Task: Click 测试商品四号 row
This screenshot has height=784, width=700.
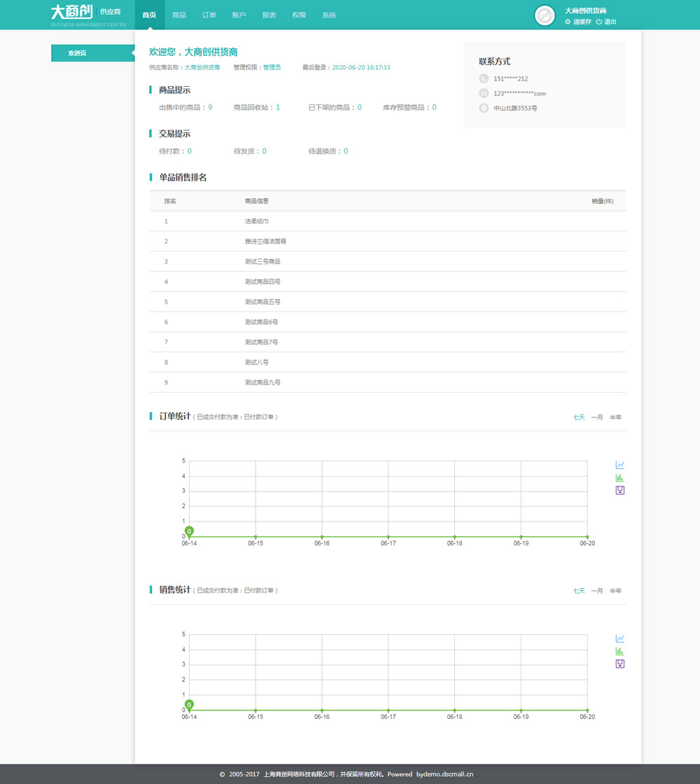Action: point(388,281)
